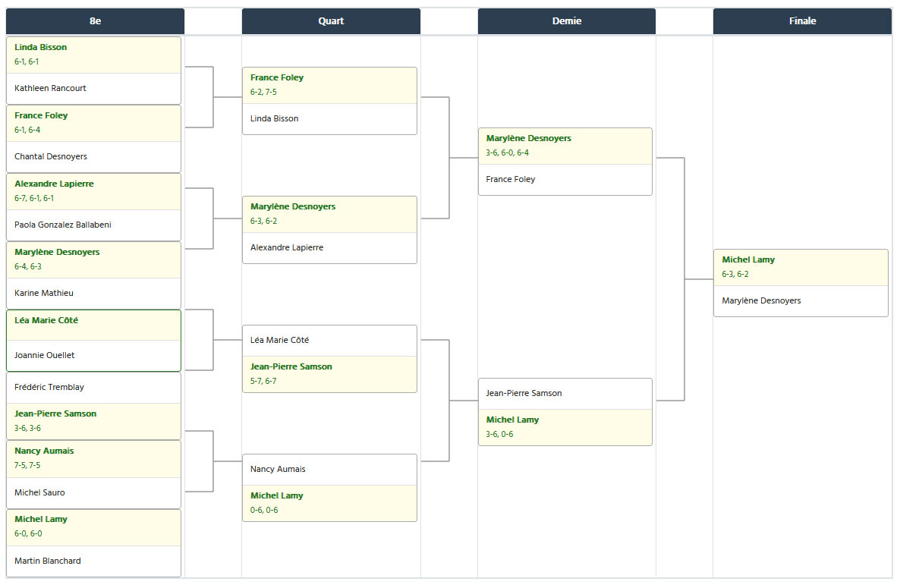
Task: Click the Finale round header
Action: (x=802, y=21)
